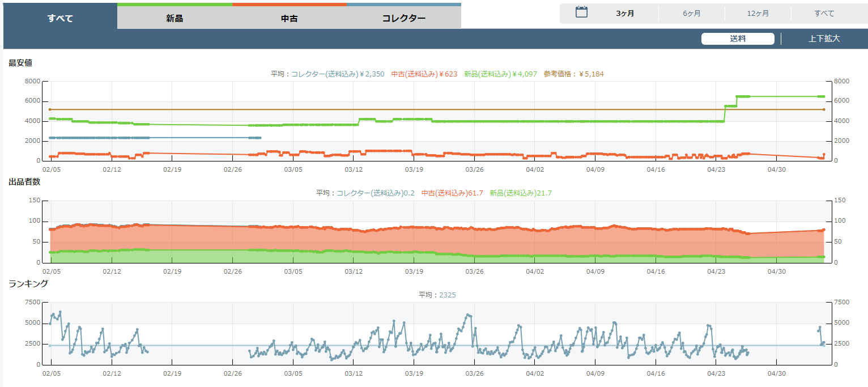
Task: Toggle the 新品 ¥4,097 legend entry
Action: (x=500, y=74)
